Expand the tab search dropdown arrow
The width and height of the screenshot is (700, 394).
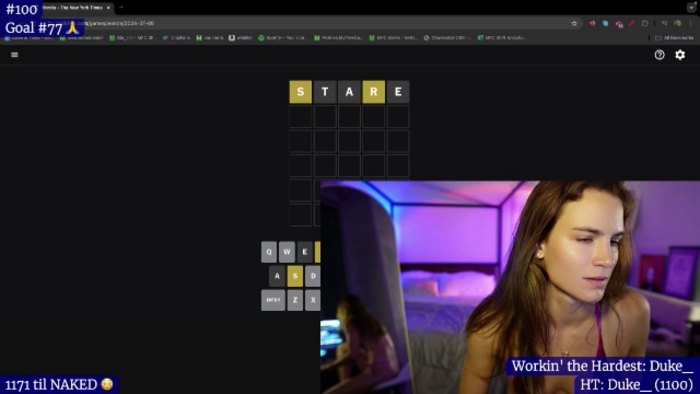pos(692,8)
